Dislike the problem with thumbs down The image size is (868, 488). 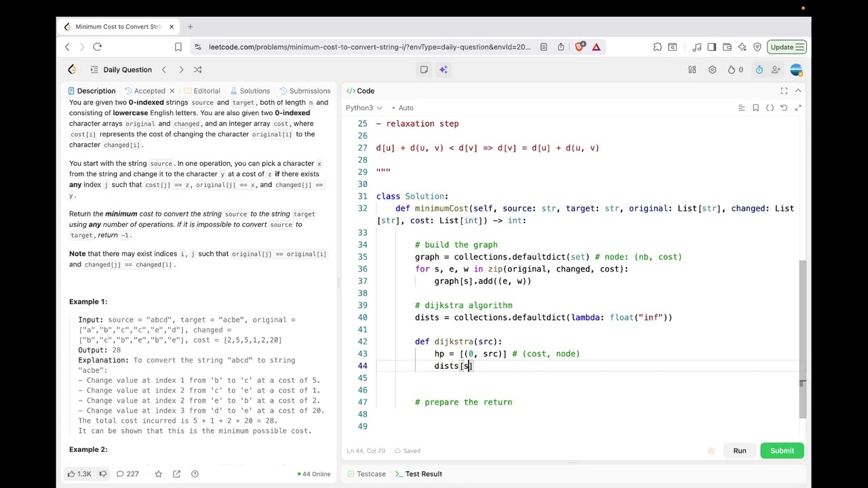click(x=103, y=474)
